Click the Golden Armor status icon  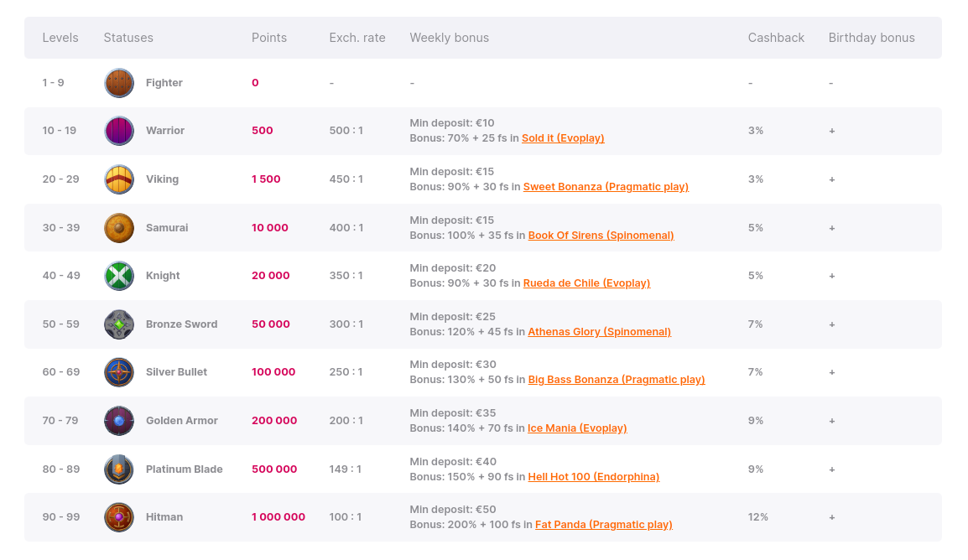click(x=119, y=421)
